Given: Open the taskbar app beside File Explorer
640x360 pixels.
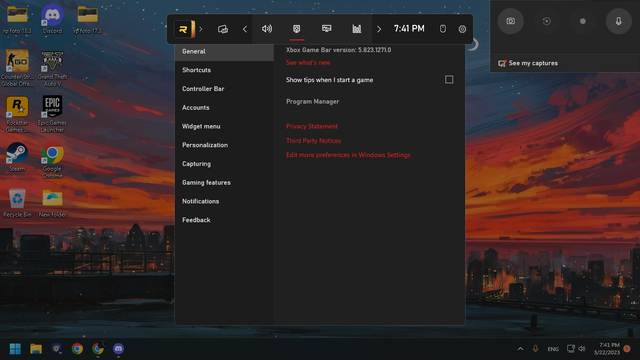Looking at the screenshot, I should [57, 349].
